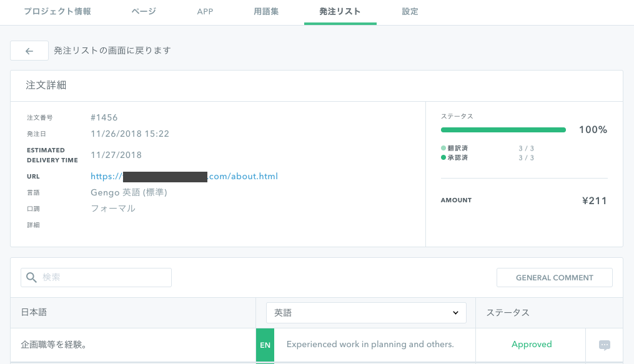This screenshot has height=364, width=634.
Task: Click the ¥211 amount value
Action: pos(595,201)
